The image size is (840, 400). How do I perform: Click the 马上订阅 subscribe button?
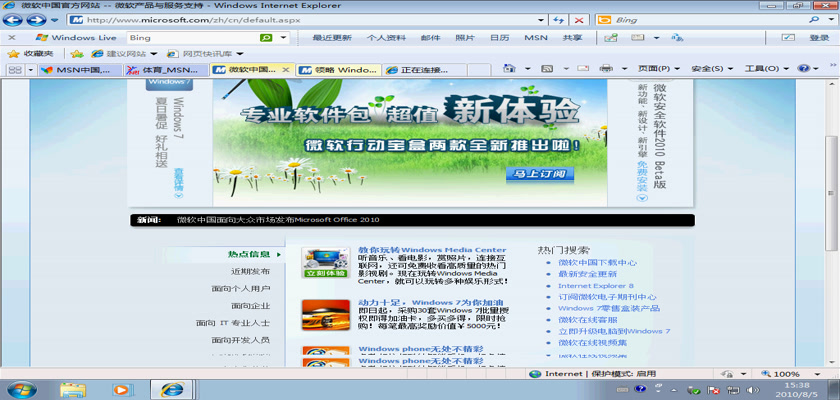click(539, 174)
